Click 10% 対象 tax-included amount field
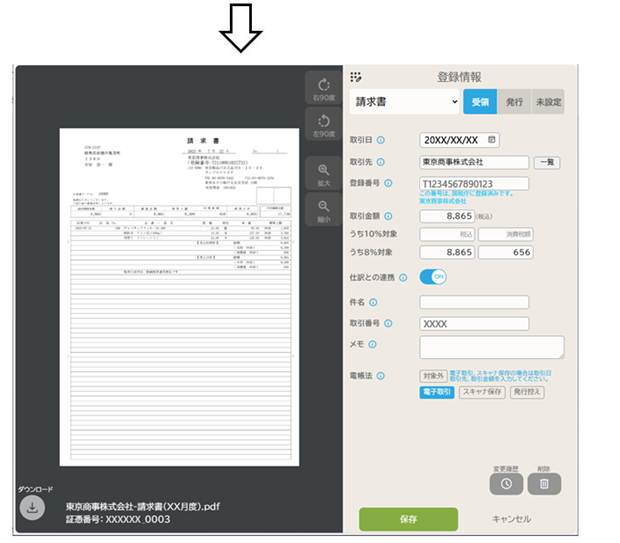The width and height of the screenshot is (620, 543). [x=447, y=234]
